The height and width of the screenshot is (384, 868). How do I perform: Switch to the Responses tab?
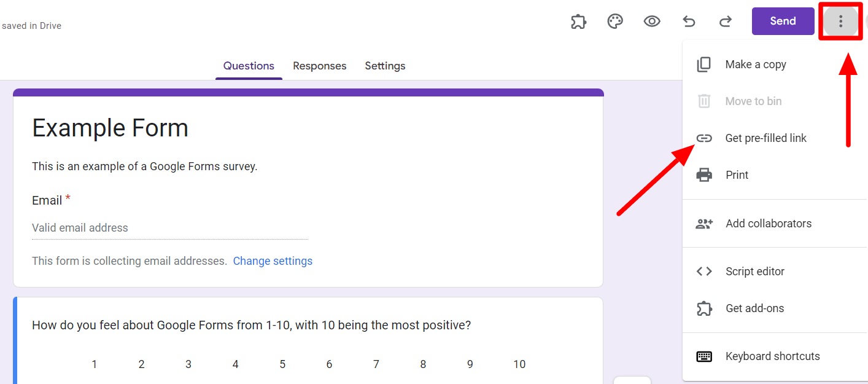click(x=319, y=66)
